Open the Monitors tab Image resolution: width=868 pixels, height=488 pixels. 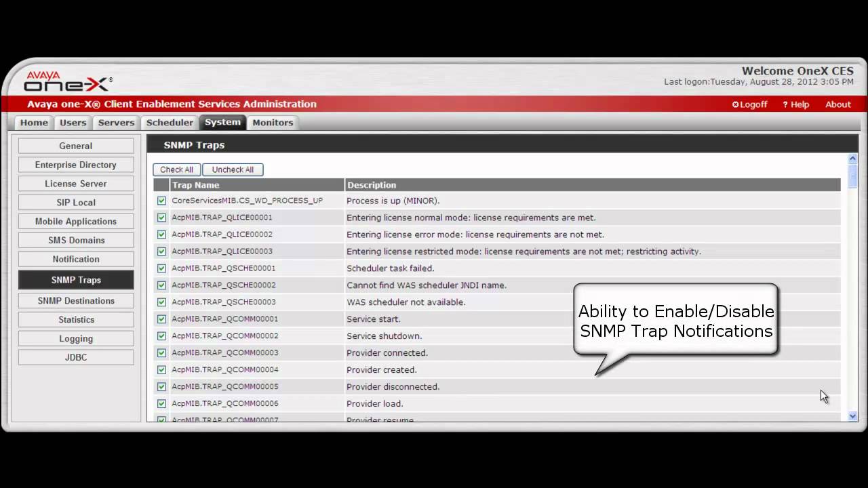273,123
